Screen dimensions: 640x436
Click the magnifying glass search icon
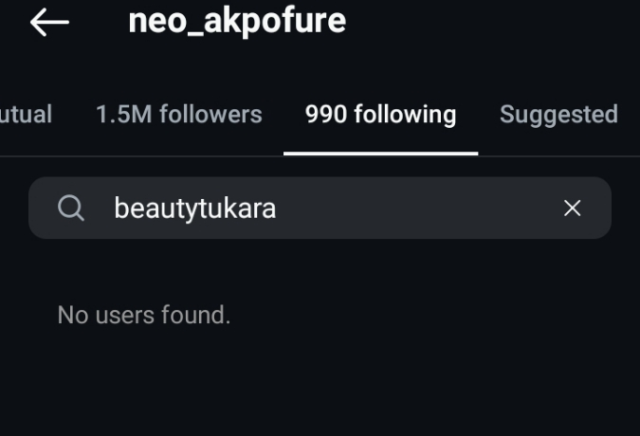[x=71, y=208]
